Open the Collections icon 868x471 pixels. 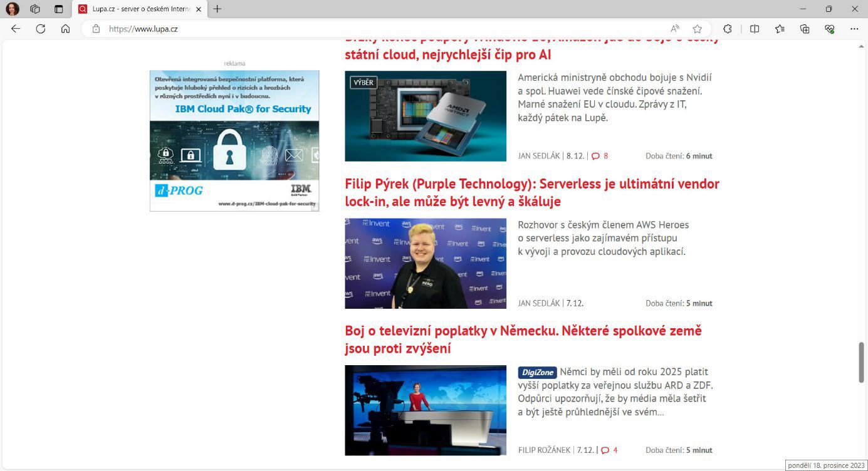pyautogui.click(x=805, y=29)
